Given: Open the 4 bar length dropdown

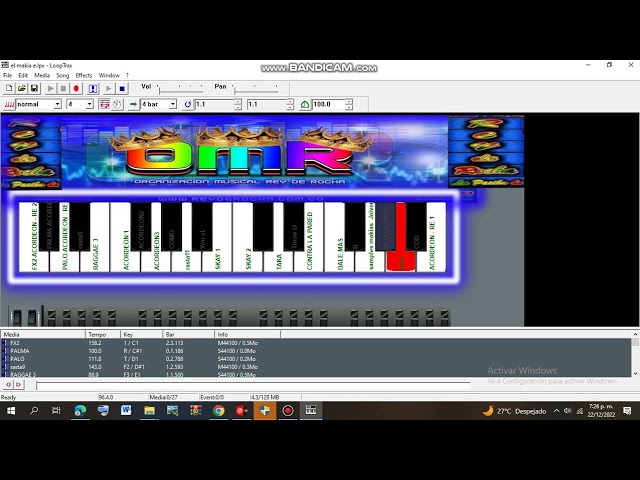Looking at the screenshot, I should 173,104.
